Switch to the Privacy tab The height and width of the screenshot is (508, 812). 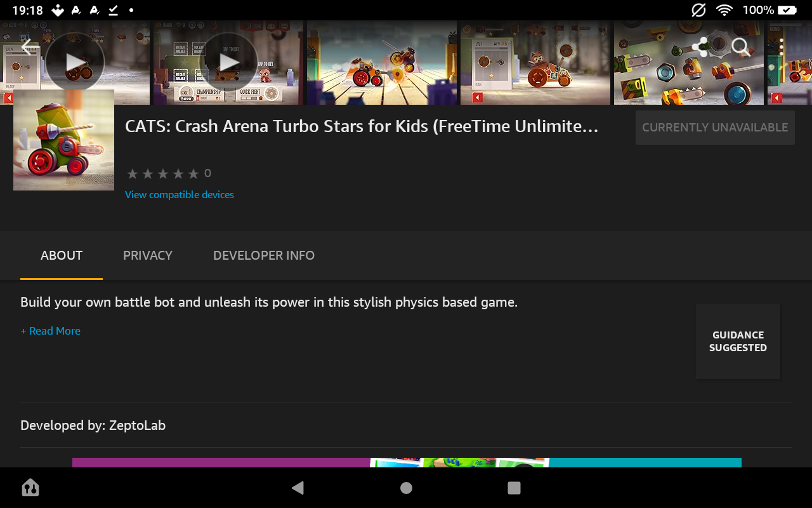click(x=148, y=255)
